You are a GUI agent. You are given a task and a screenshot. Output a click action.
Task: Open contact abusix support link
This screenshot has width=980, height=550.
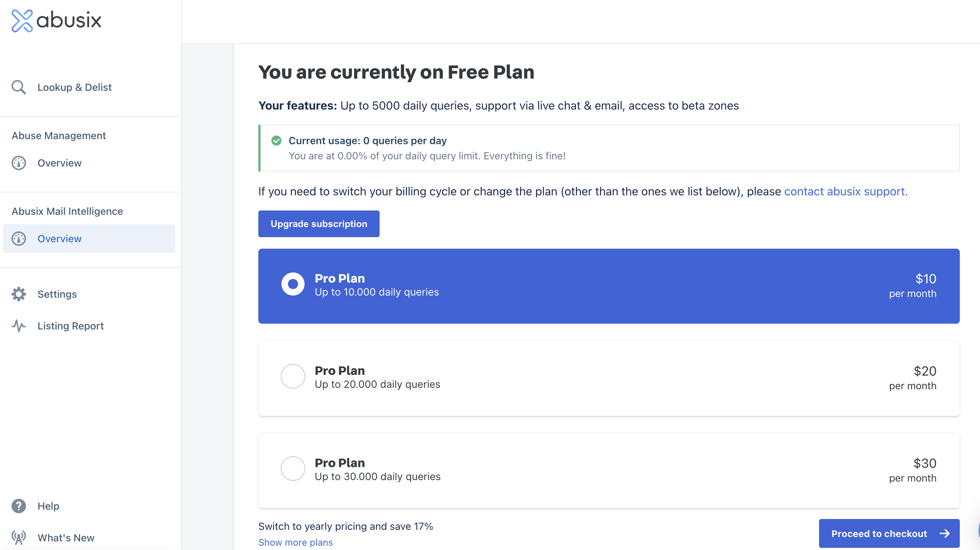point(845,191)
